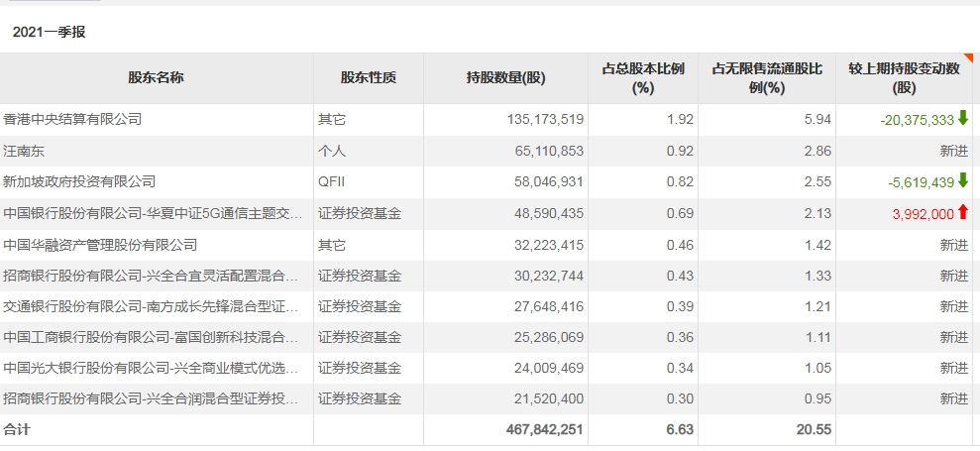This screenshot has width=980, height=451.
Task: Click float ratio 1.11
Action: (818, 337)
